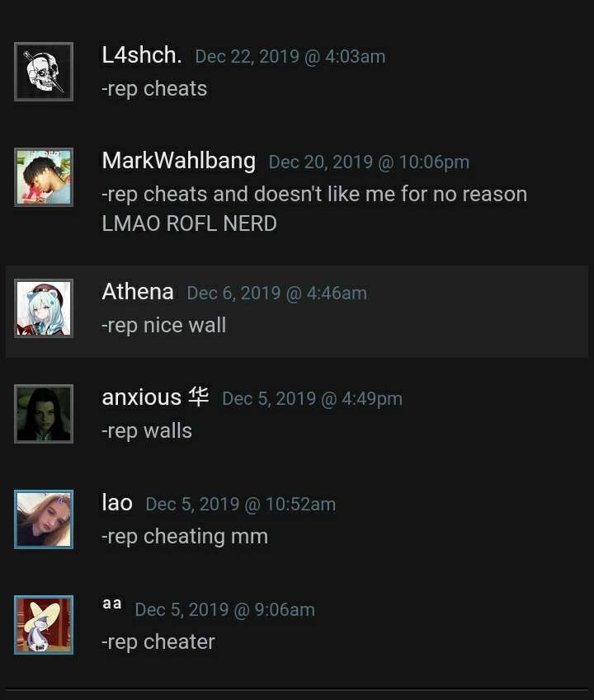The width and height of the screenshot is (594, 700).
Task: Open Athena's anime avatar image
Action: click(44, 308)
